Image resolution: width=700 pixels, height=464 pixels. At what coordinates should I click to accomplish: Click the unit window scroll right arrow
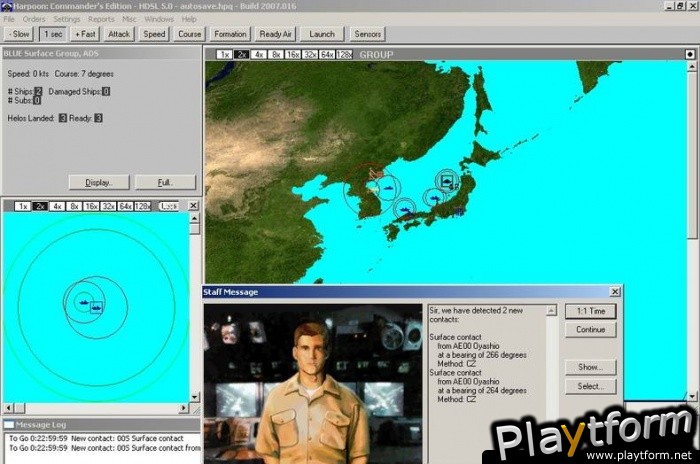(x=184, y=408)
